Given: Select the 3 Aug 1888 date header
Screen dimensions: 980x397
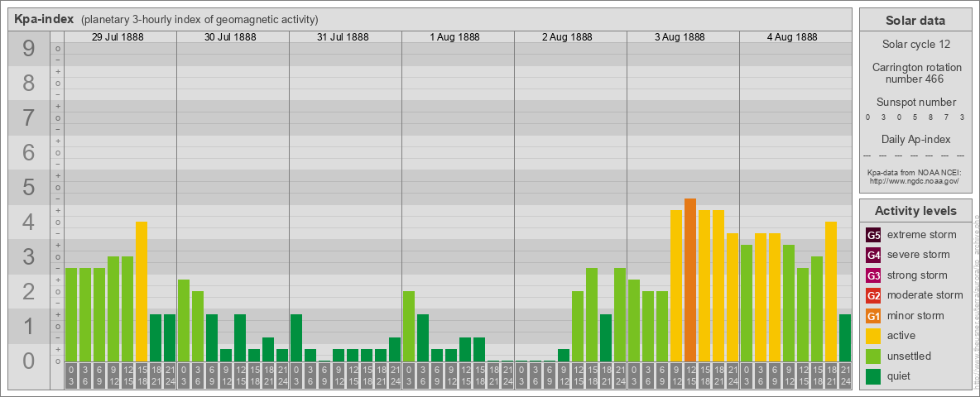Looking at the screenshot, I should pyautogui.click(x=680, y=37).
